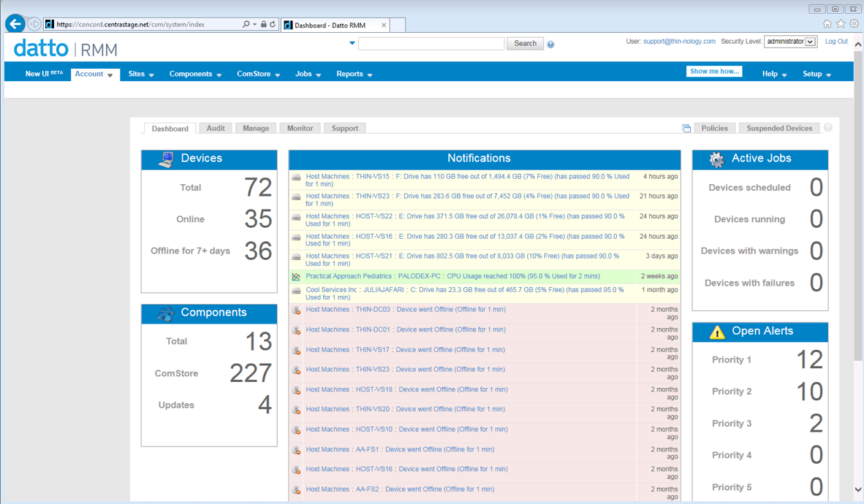The width and height of the screenshot is (864, 504).
Task: Click the Open Alerts warning triangle icon
Action: click(717, 332)
